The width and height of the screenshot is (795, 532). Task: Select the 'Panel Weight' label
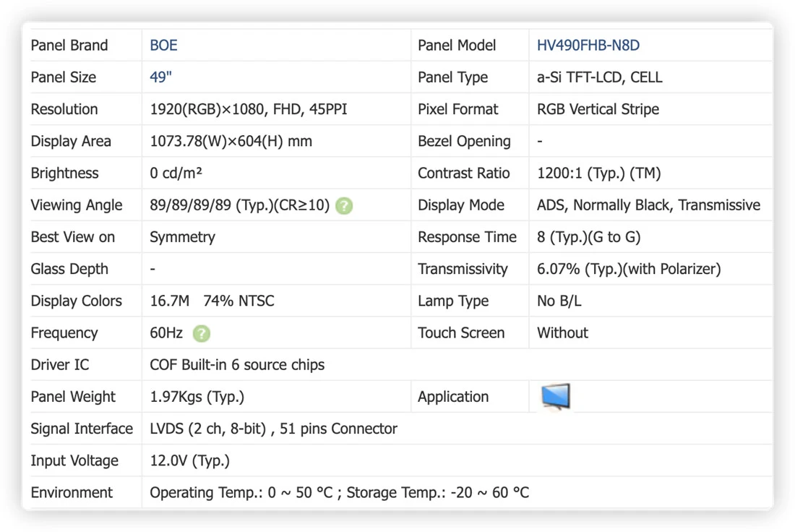pyautogui.click(x=73, y=397)
